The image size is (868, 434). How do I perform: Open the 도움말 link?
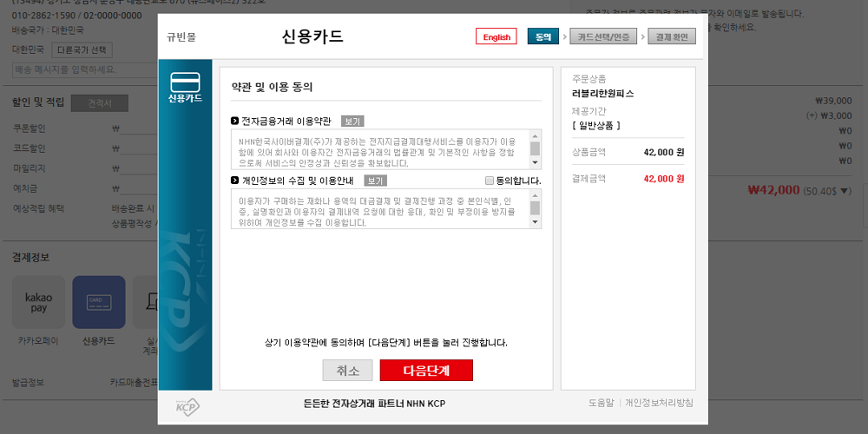pyautogui.click(x=602, y=403)
